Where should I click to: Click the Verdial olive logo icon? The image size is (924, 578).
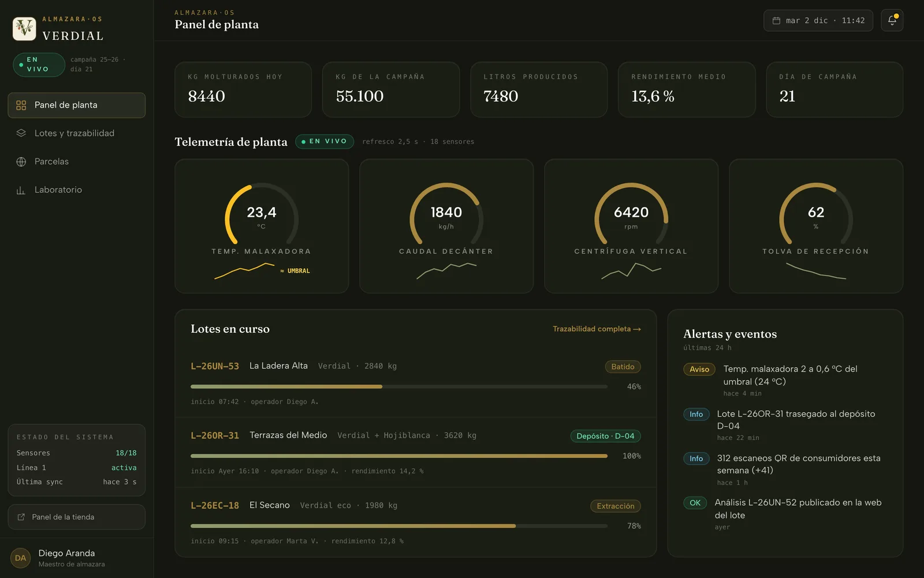(x=24, y=28)
